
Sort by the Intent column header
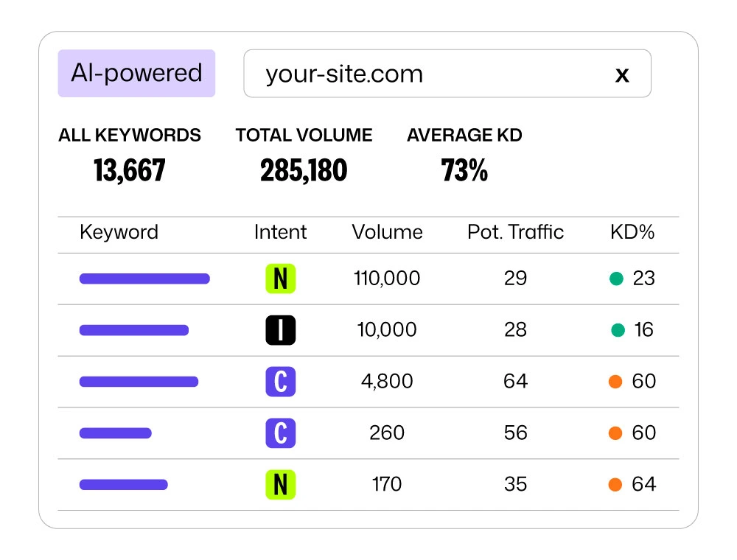280,233
